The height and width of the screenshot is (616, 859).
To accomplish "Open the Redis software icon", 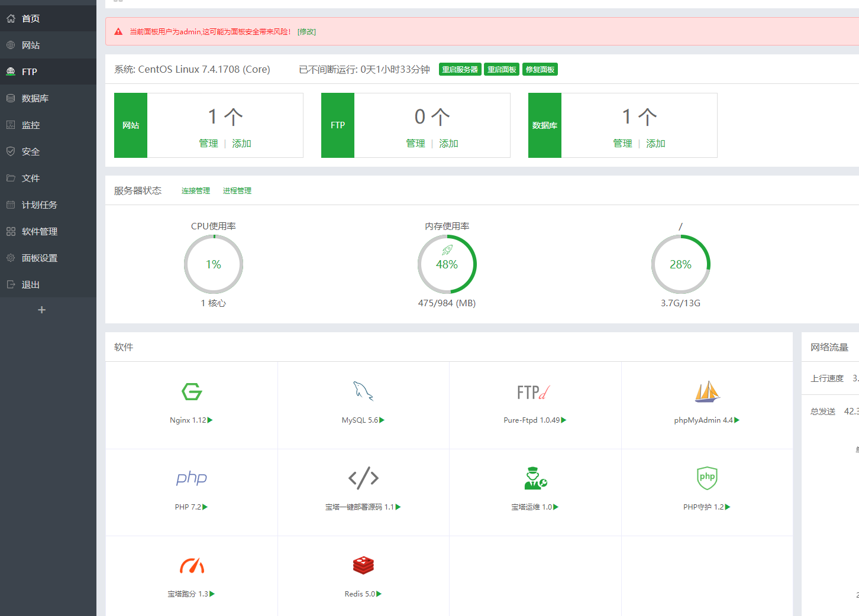I will tap(363, 565).
